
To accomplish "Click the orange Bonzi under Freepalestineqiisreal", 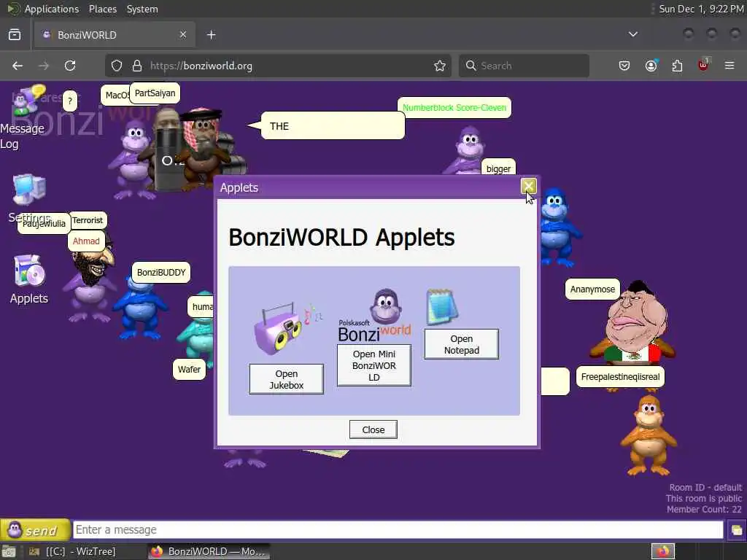I will pyautogui.click(x=649, y=436).
